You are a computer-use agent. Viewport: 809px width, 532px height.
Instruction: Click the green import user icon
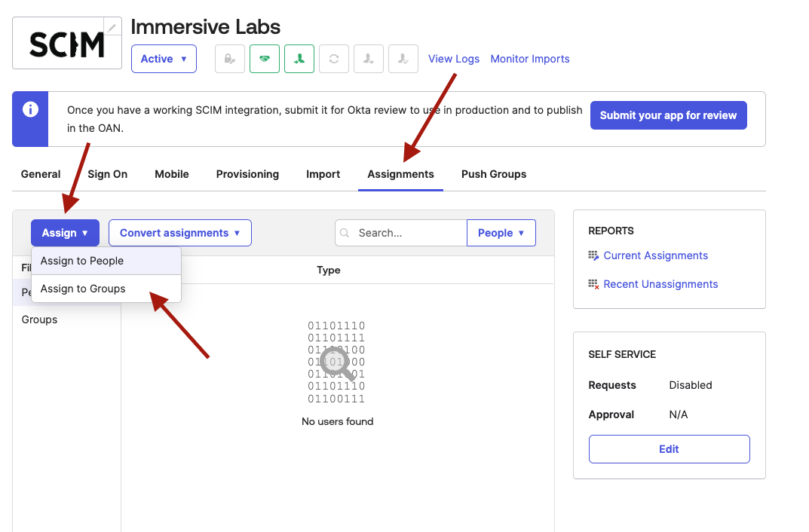tap(299, 59)
